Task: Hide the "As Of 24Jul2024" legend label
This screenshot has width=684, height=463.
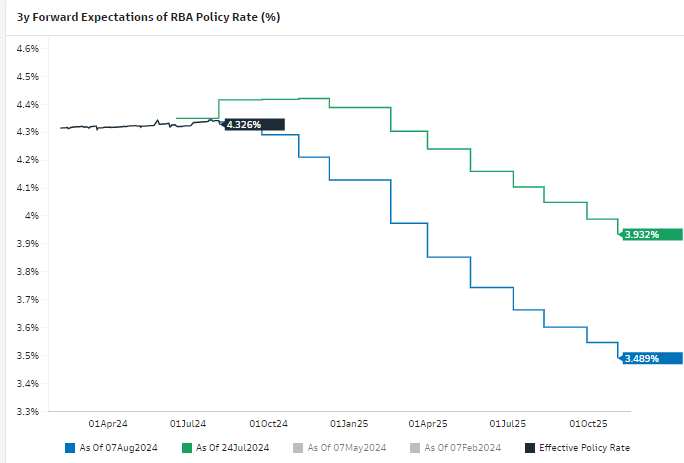Action: 233,447
